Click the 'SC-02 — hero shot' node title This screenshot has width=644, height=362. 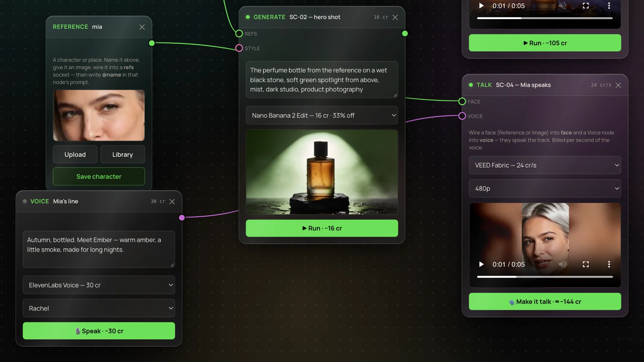coord(315,17)
